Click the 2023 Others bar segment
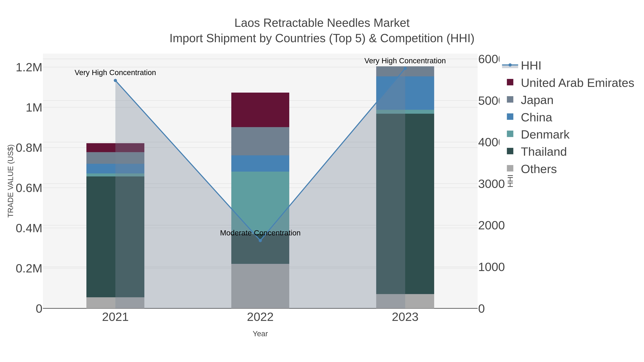Image resolution: width=644 pixels, height=362 pixels. (405, 301)
